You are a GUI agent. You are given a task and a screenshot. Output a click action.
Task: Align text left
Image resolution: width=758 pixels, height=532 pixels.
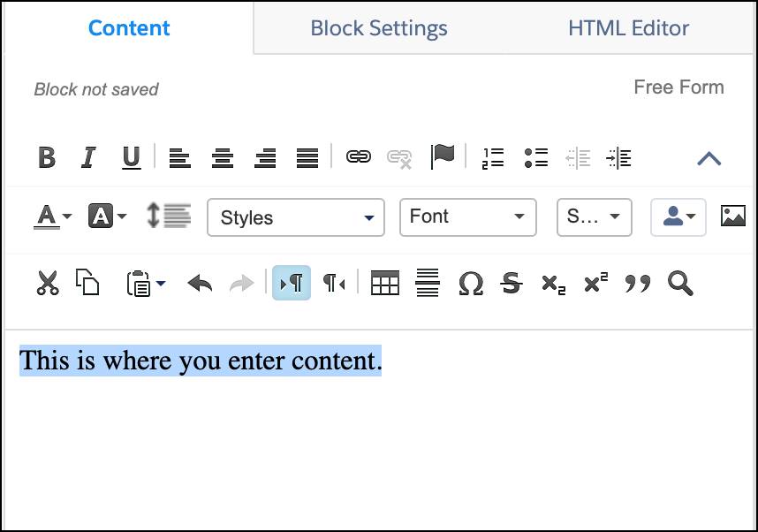coord(180,158)
